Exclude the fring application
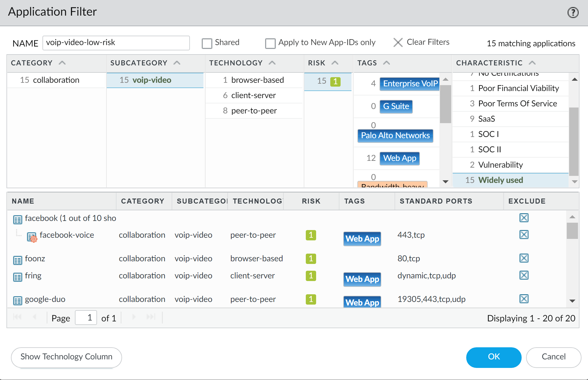 point(524,275)
